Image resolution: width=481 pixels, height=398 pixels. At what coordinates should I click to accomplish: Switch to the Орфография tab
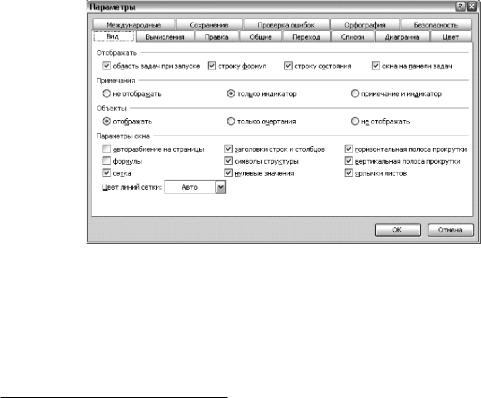(365, 25)
